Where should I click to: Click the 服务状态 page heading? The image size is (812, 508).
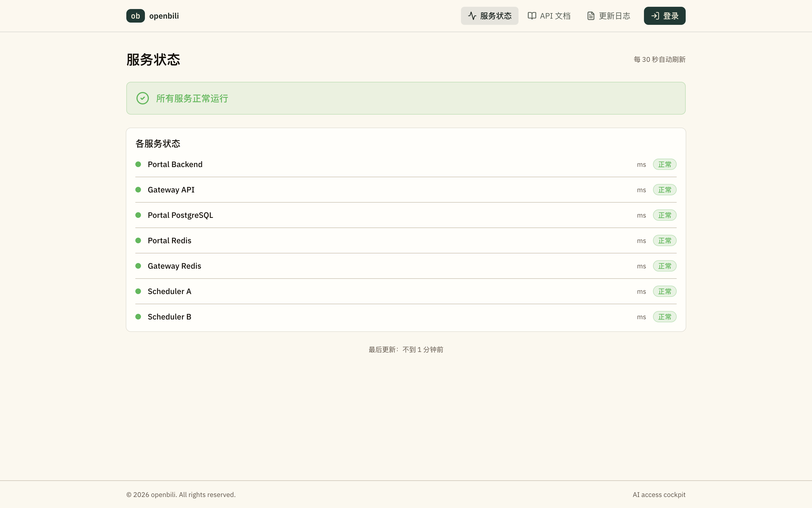click(153, 60)
